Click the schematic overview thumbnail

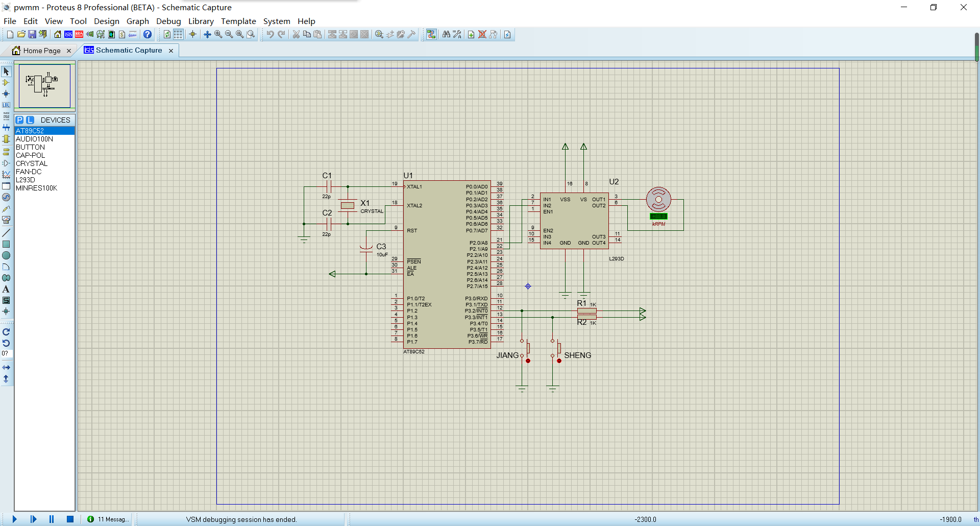tap(44, 85)
